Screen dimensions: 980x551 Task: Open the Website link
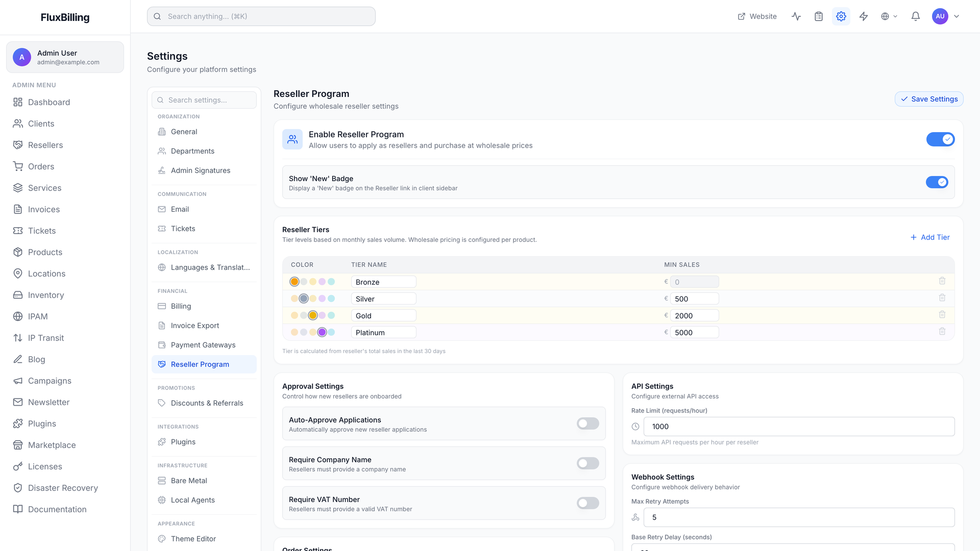click(x=757, y=16)
